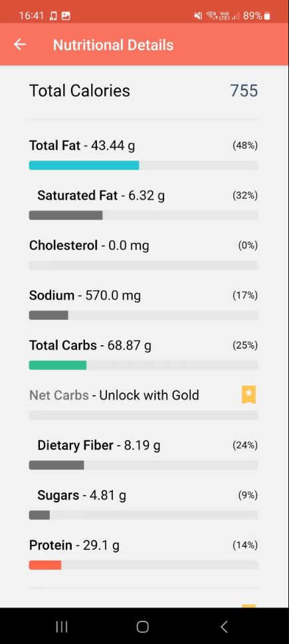The image size is (289, 644).
Task: Tap the music note status icon
Action: pos(53,16)
